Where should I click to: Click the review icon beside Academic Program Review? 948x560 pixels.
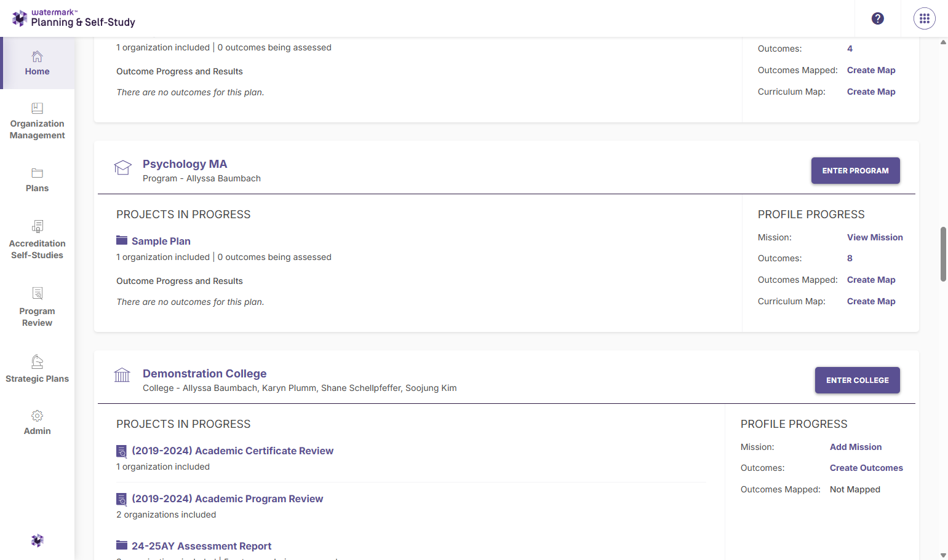(x=122, y=499)
